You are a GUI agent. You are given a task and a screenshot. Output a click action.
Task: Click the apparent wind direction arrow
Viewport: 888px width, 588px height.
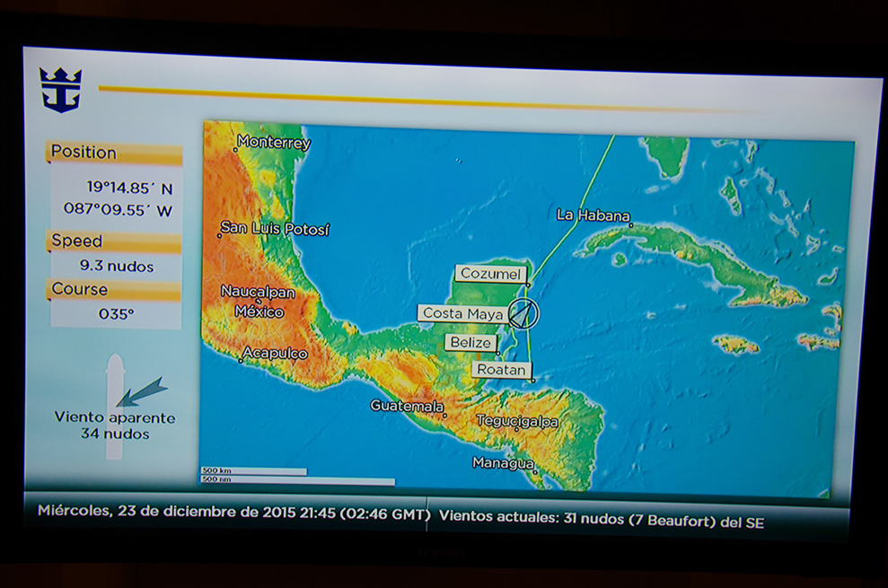coord(141,392)
